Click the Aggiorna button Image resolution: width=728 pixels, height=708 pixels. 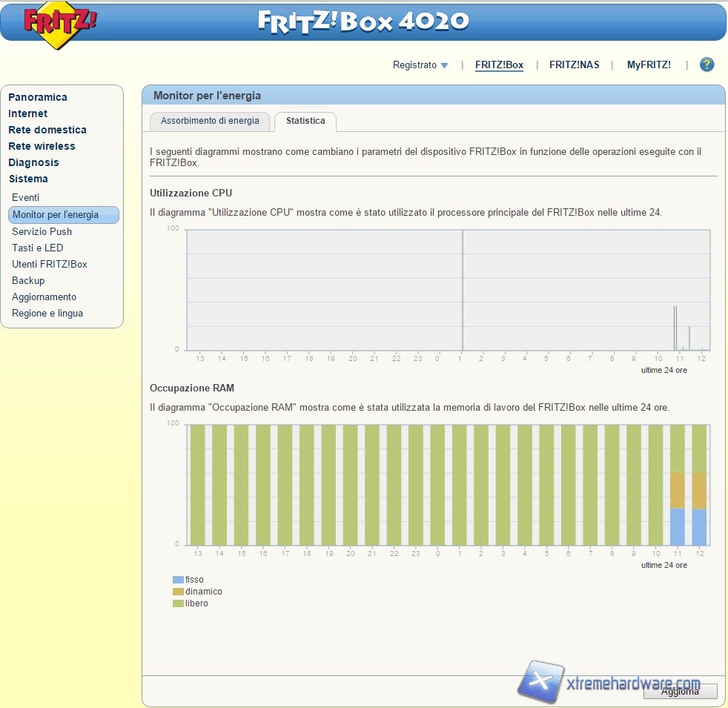(680, 692)
